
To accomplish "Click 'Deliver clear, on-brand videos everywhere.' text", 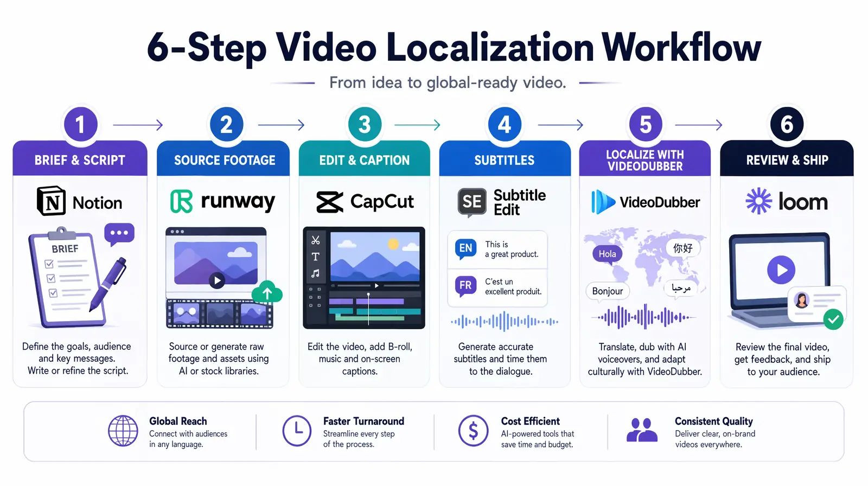I will point(715,439).
